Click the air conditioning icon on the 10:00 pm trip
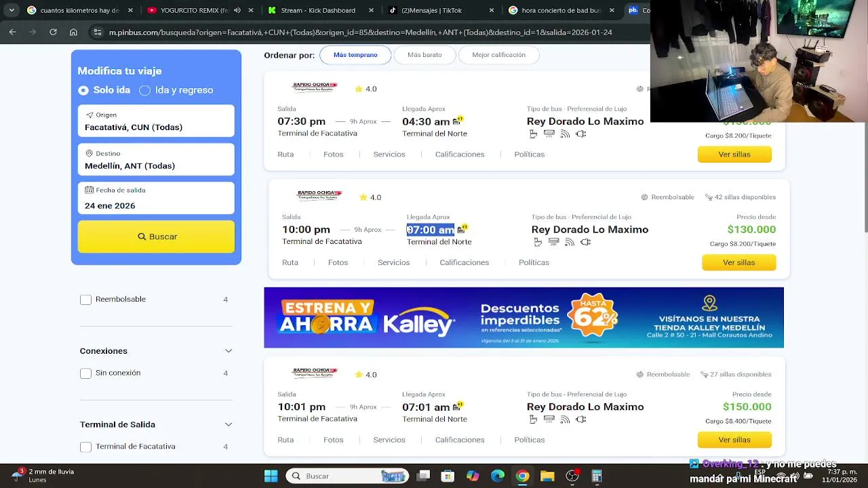This screenshot has height=488, width=868. coord(553,243)
